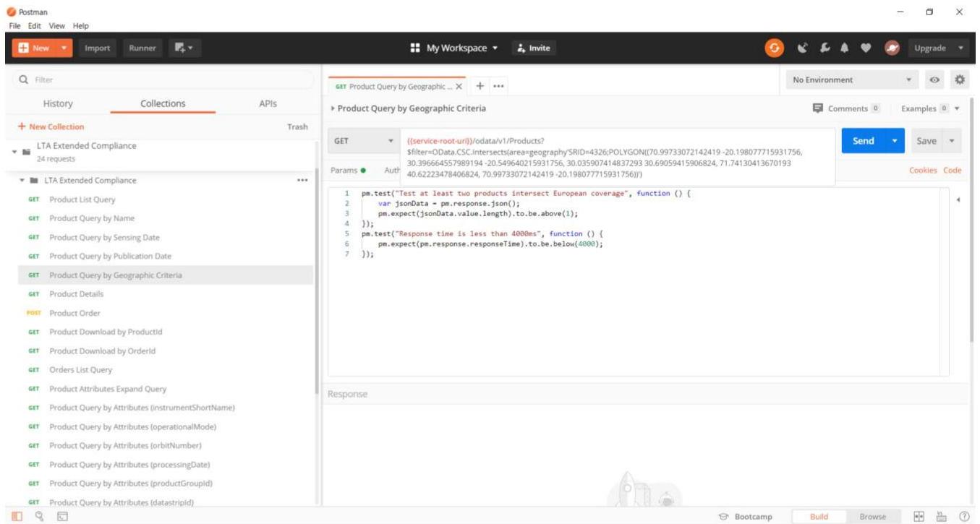Open the help question mark icon
Image resolution: width=980 pixels, height=524 pixels.
pos(963,516)
